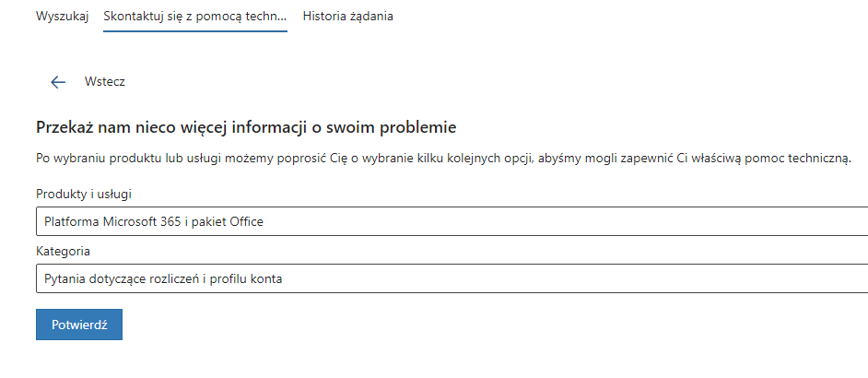
Task: Return to previous step via left arrow
Action: (x=58, y=82)
